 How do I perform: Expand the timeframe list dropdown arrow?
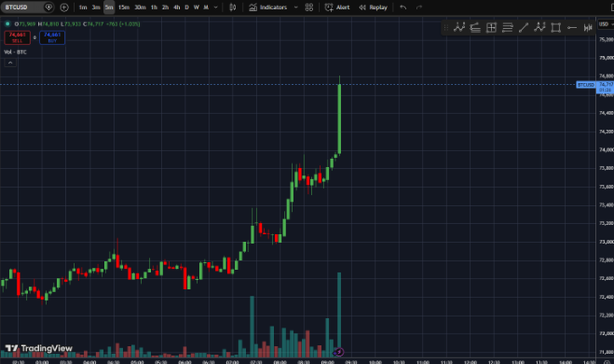pyautogui.click(x=216, y=7)
